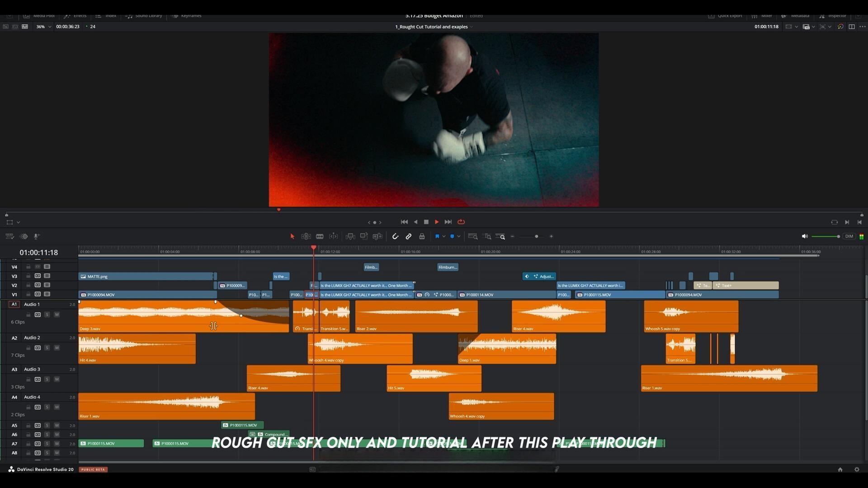Click the blue flag icon
Image resolution: width=868 pixels, height=488 pixels.
point(437,236)
